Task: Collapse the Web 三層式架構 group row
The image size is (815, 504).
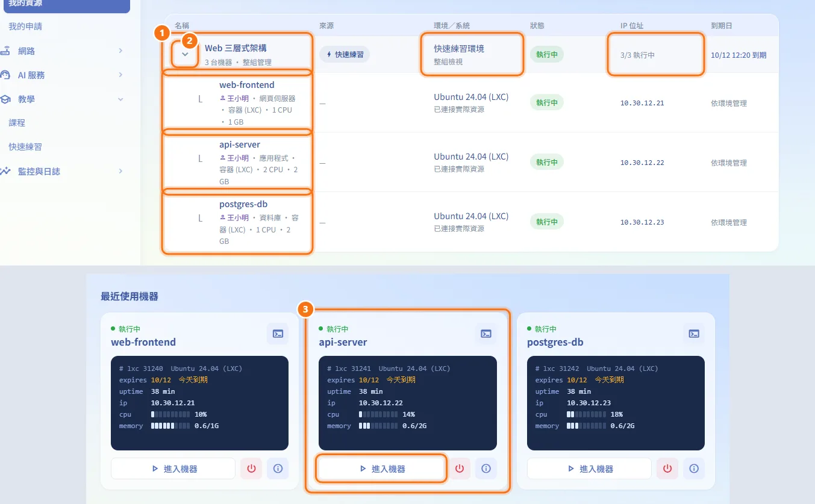Action: click(x=186, y=54)
